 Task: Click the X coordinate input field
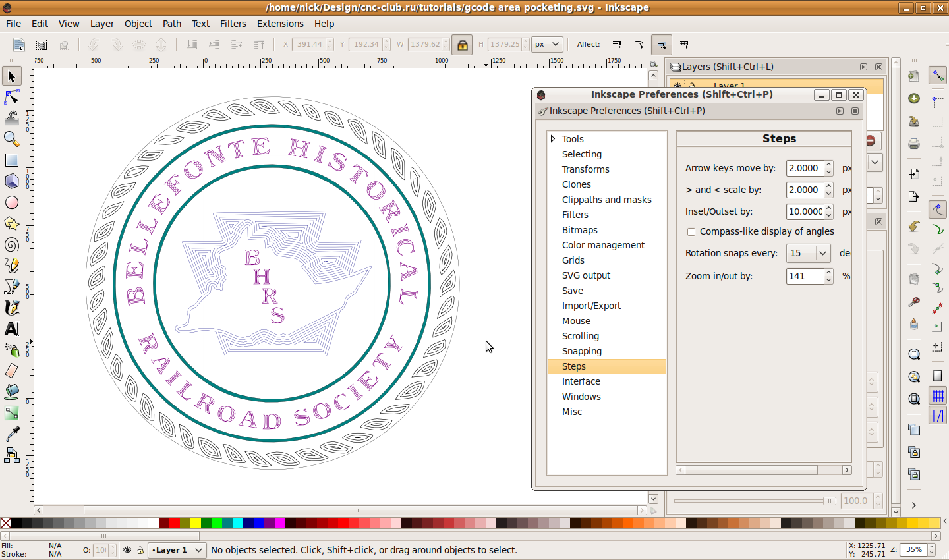click(x=308, y=45)
